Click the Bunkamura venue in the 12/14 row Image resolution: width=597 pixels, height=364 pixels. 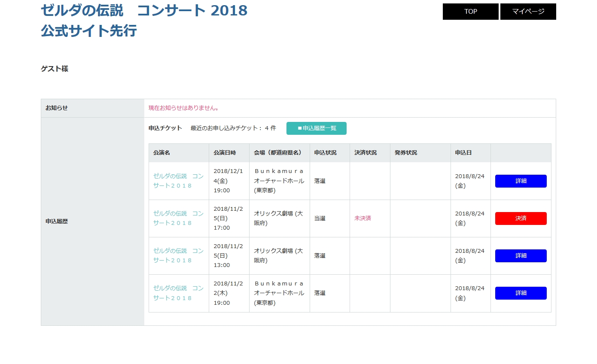point(279,181)
